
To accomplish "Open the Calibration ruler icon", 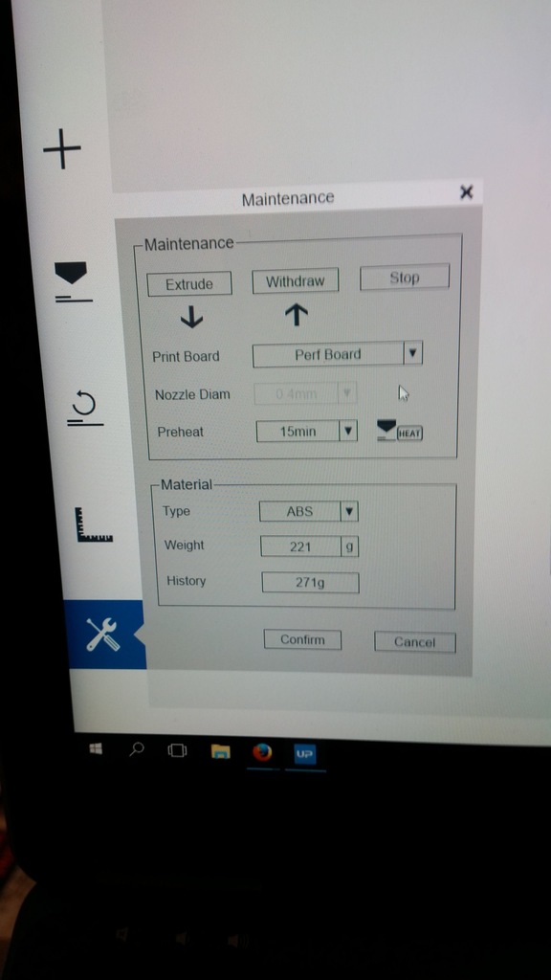I will click(x=94, y=525).
